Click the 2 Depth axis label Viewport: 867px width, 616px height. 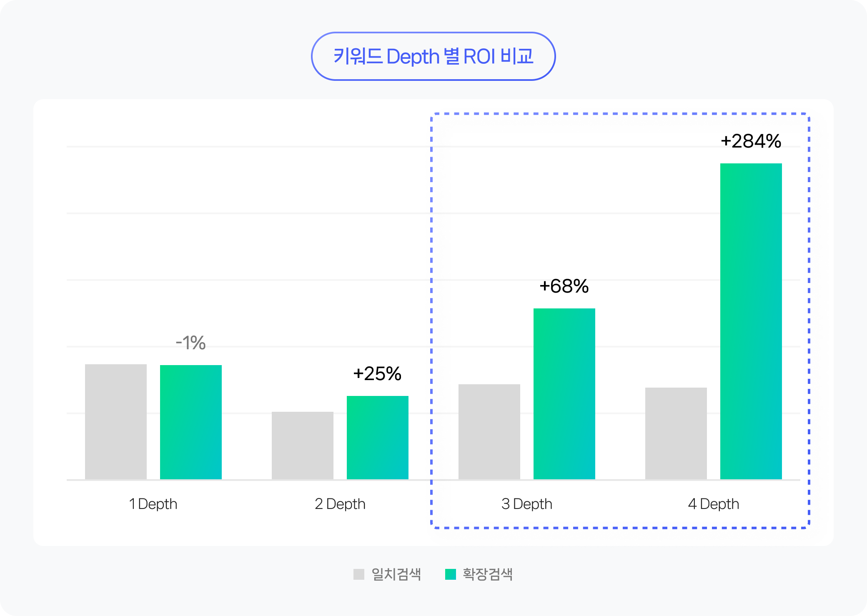(x=340, y=504)
